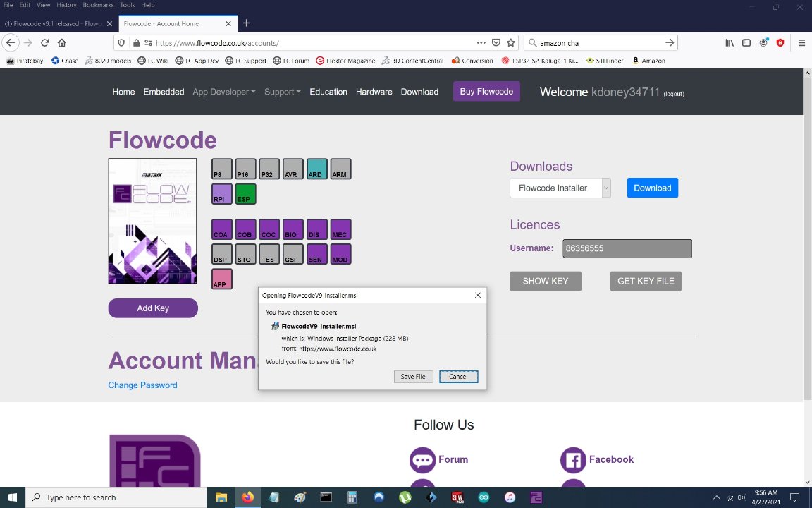
Task: Select the MOD component pack icon
Action: [x=340, y=254]
